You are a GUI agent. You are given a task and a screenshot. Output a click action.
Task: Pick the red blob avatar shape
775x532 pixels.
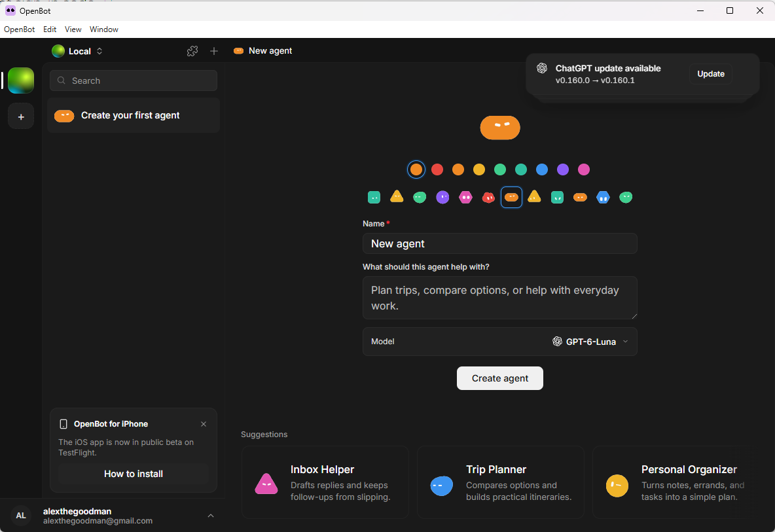click(x=488, y=198)
